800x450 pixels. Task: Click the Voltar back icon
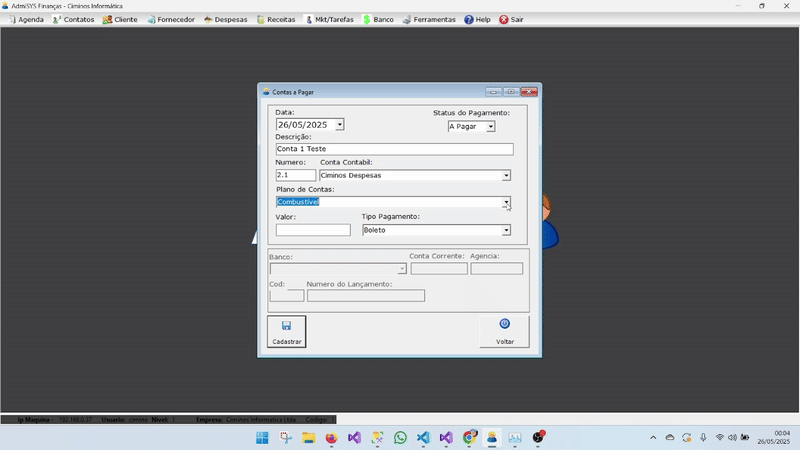click(x=505, y=324)
